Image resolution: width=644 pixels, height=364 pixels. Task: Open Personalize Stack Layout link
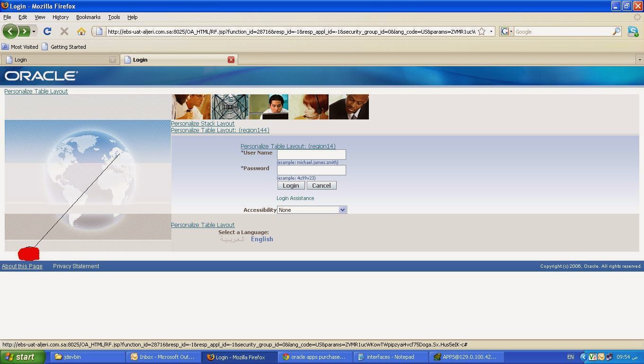click(x=203, y=124)
